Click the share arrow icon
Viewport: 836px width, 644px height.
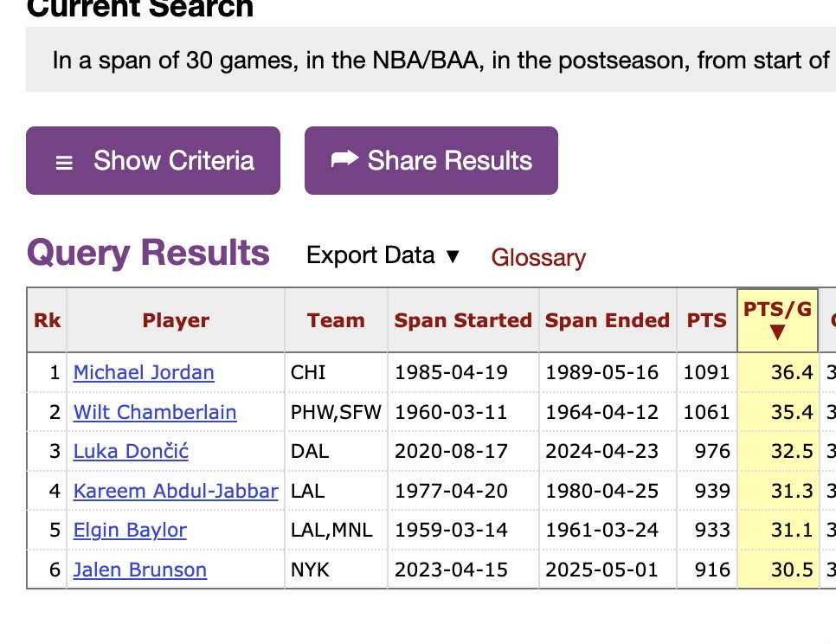(344, 159)
